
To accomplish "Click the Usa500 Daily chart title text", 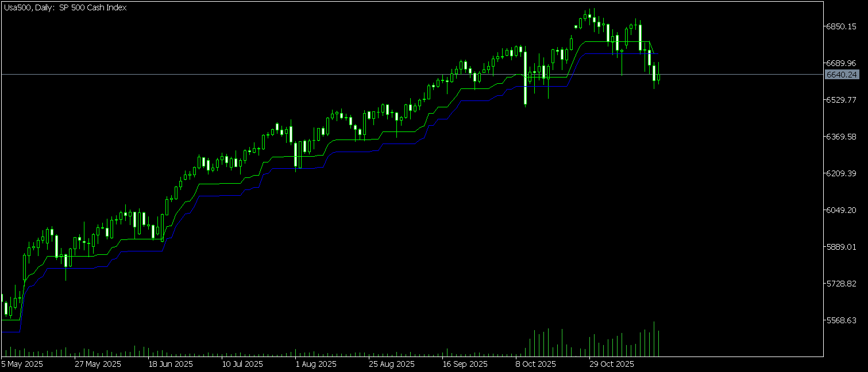I will [64, 7].
